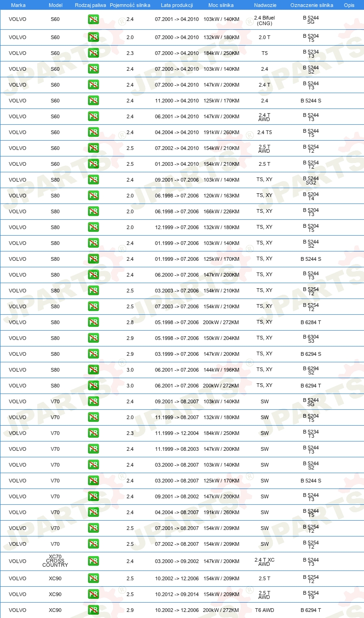Select the "Opis" column header
Image resolution: width=364 pixels, height=618 pixels.
click(x=349, y=5)
